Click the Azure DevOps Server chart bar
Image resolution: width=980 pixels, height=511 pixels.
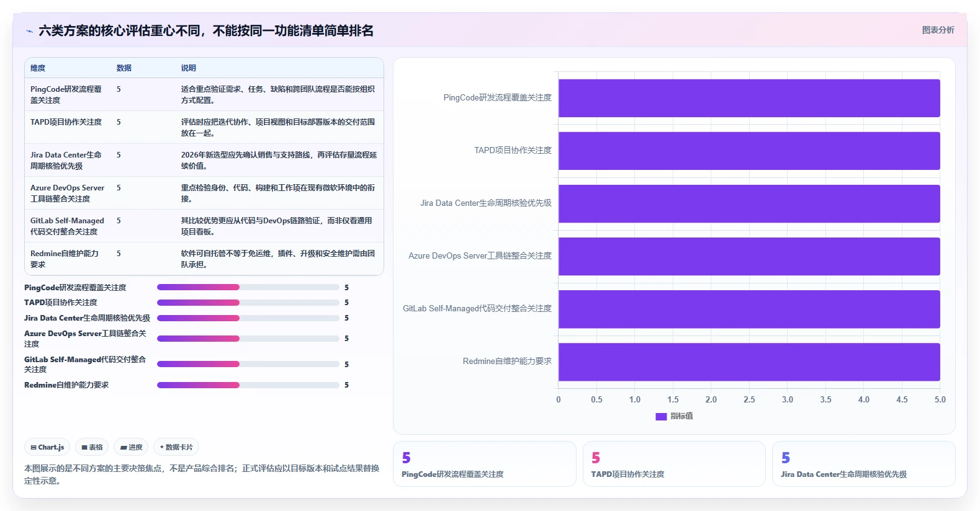(749, 256)
